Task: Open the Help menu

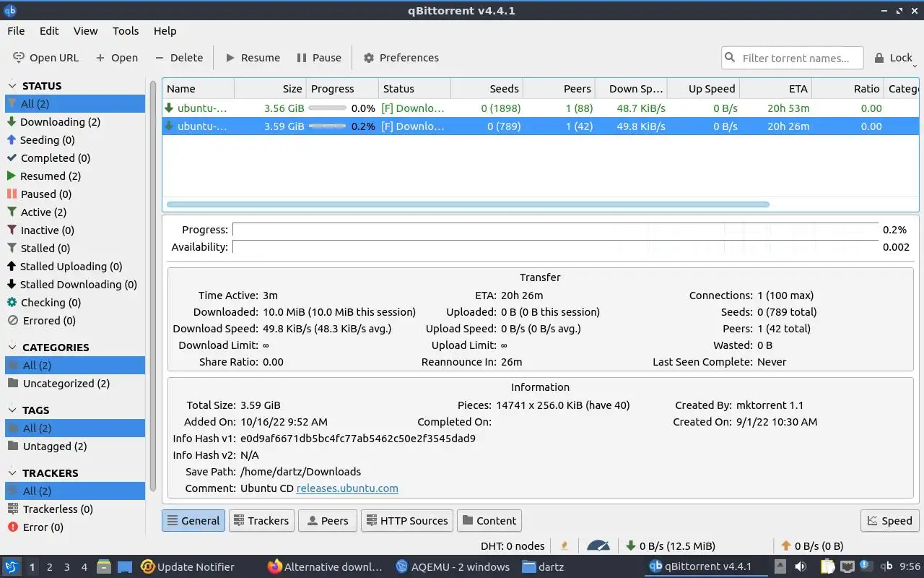Action: click(165, 31)
